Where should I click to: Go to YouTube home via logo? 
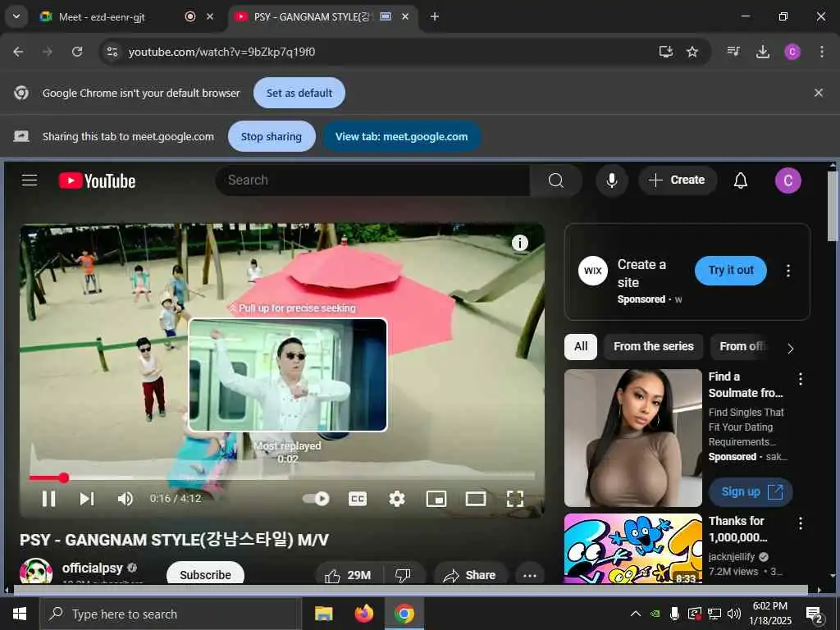[x=97, y=181]
